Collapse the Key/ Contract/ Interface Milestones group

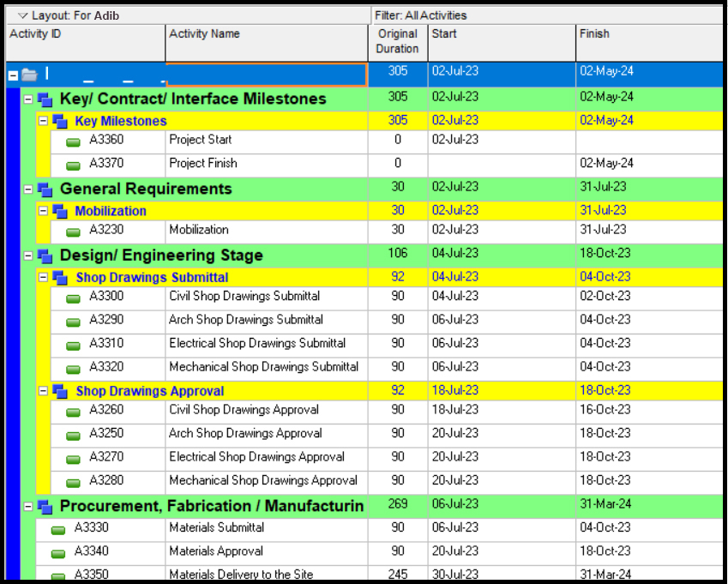click(x=28, y=99)
